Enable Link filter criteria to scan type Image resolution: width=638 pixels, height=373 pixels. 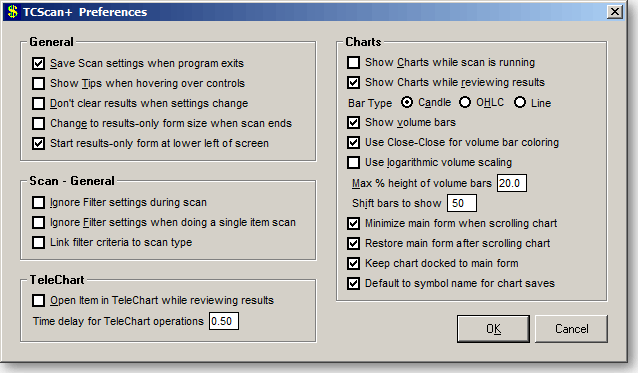[x=39, y=242]
